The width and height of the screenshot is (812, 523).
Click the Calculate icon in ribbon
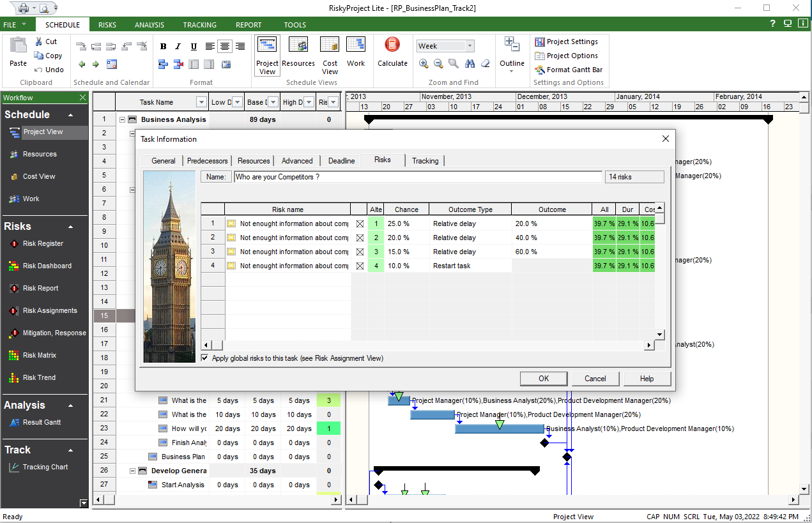tap(392, 52)
